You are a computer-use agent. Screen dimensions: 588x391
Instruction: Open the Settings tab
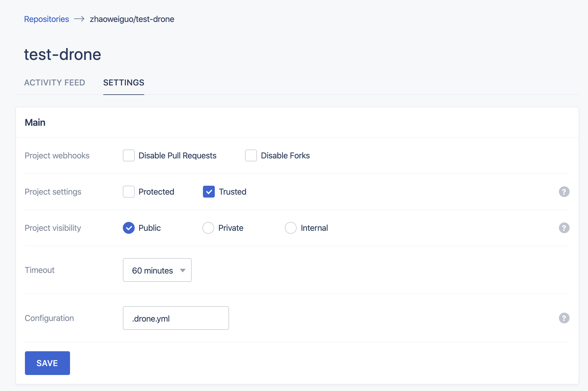pyautogui.click(x=124, y=82)
